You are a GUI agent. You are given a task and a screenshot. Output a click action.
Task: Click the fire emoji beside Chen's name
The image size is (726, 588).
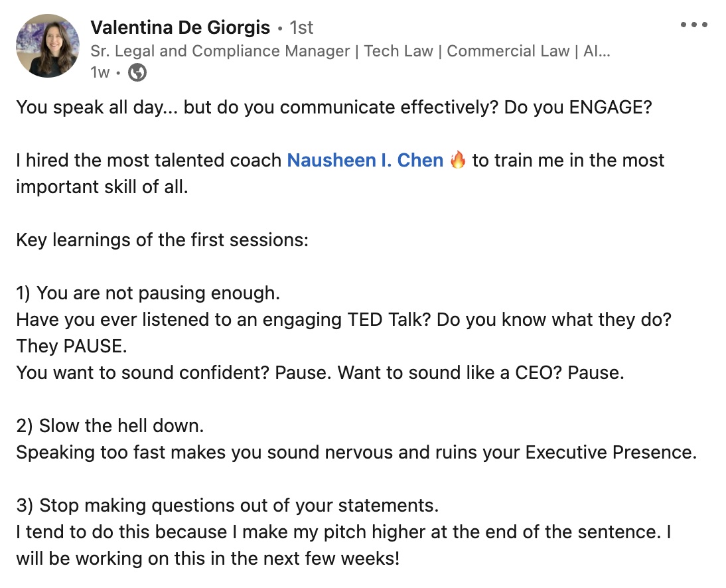click(x=457, y=160)
